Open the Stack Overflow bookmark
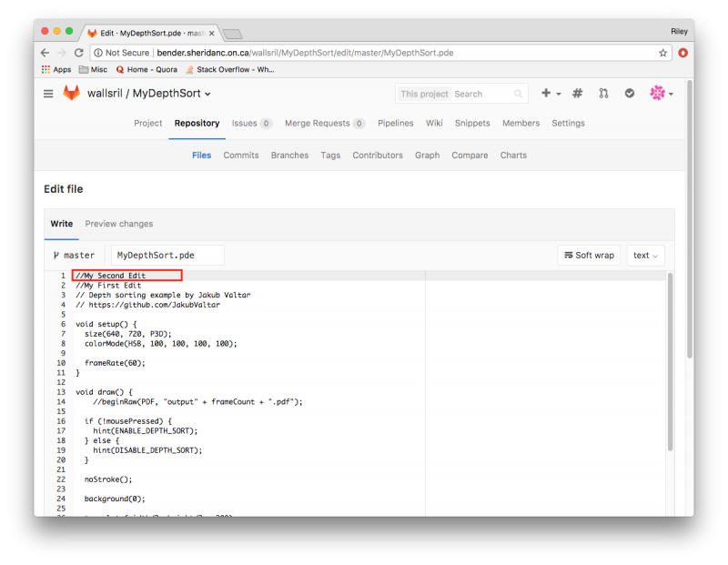The image size is (728, 565). pyautogui.click(x=230, y=70)
